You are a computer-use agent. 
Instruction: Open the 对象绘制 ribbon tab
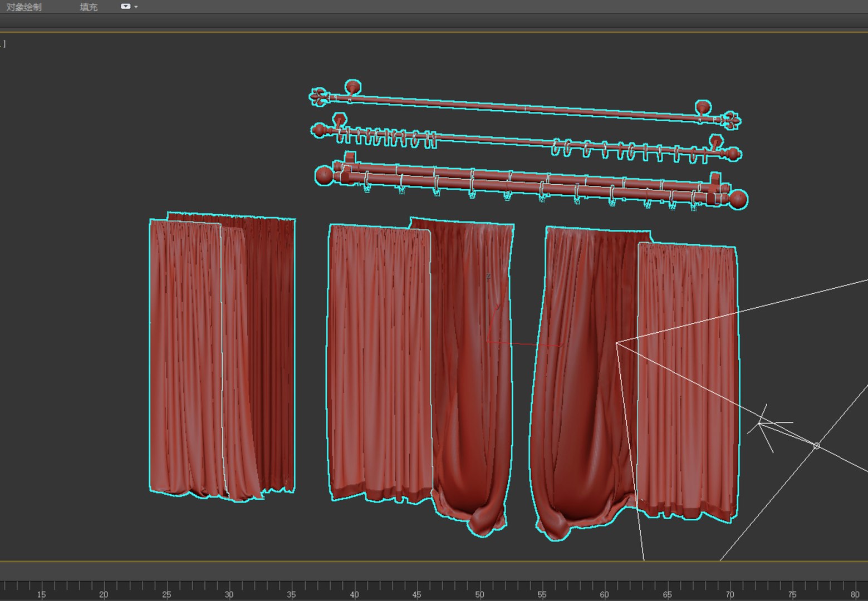[x=24, y=7]
